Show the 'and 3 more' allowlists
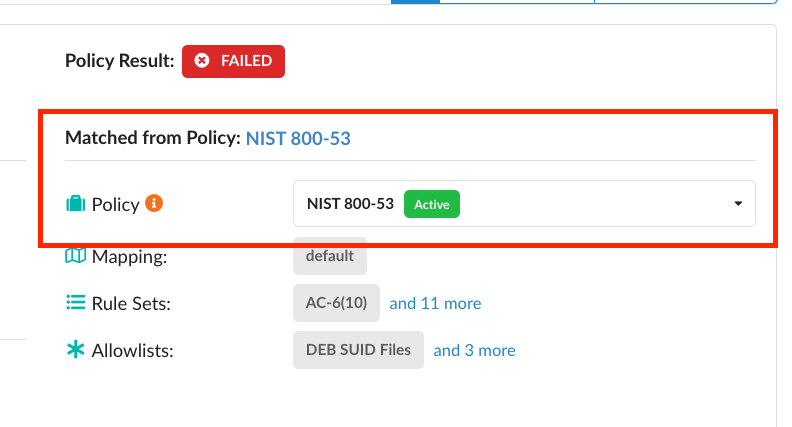This screenshot has height=427, width=792. tap(474, 350)
